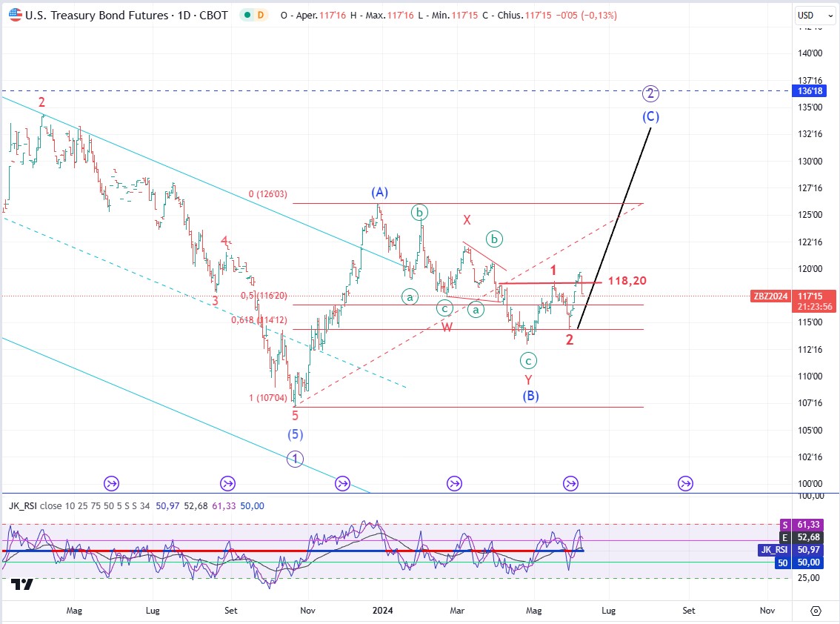Click the C - Chius. 117'15 close value
The height and width of the screenshot is (624, 840).
pyautogui.click(x=516, y=16)
